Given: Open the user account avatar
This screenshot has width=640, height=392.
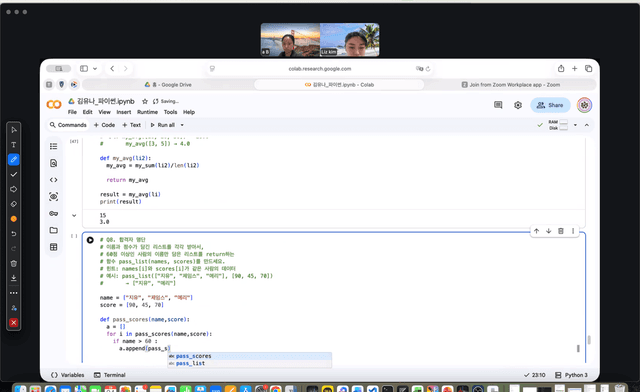Looking at the screenshot, I should (x=584, y=105).
